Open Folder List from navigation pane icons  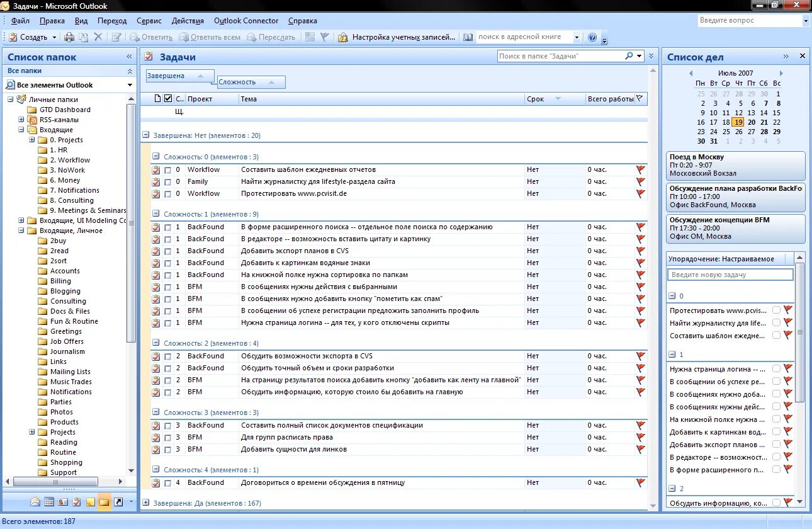(x=104, y=502)
